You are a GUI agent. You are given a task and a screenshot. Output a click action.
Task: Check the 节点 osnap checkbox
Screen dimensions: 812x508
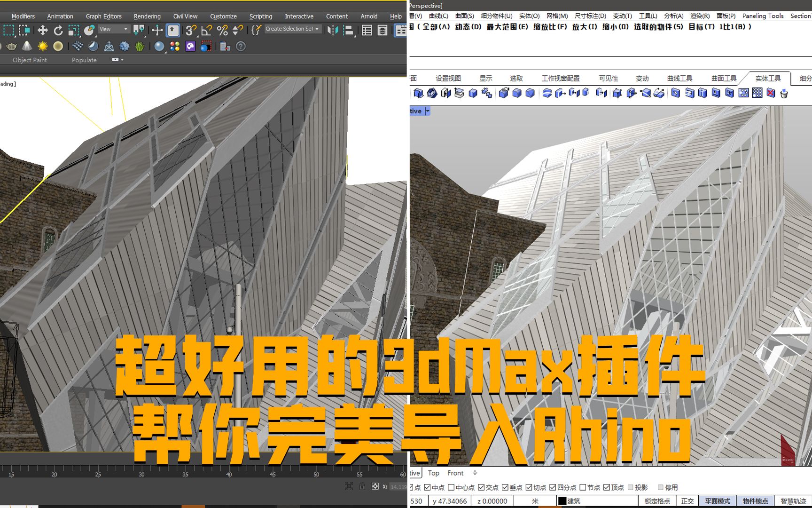coord(583,487)
